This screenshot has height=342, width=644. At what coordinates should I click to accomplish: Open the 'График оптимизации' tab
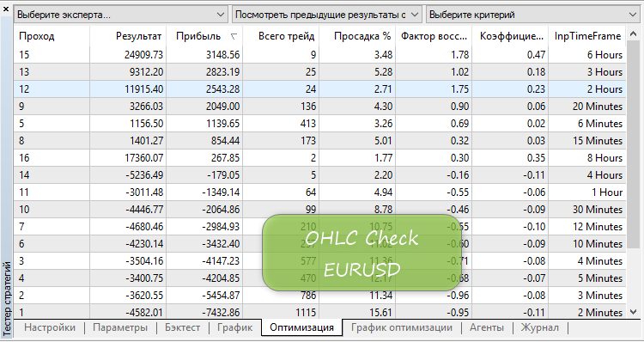[402, 327]
